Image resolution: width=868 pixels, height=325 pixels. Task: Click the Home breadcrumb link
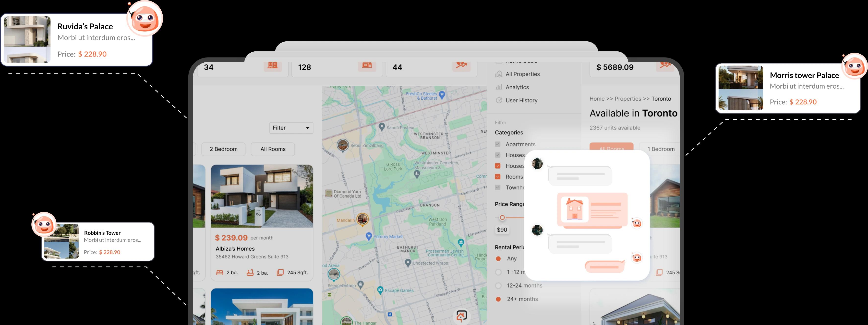pyautogui.click(x=597, y=99)
